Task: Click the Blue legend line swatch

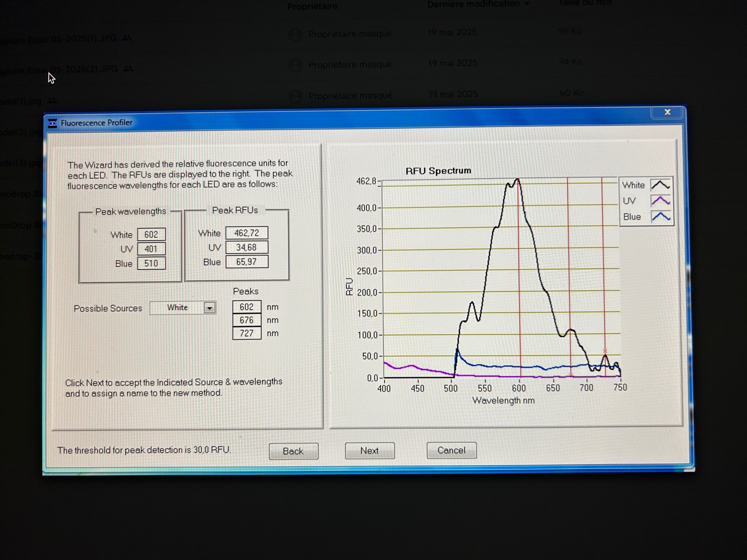Action: tap(660, 217)
